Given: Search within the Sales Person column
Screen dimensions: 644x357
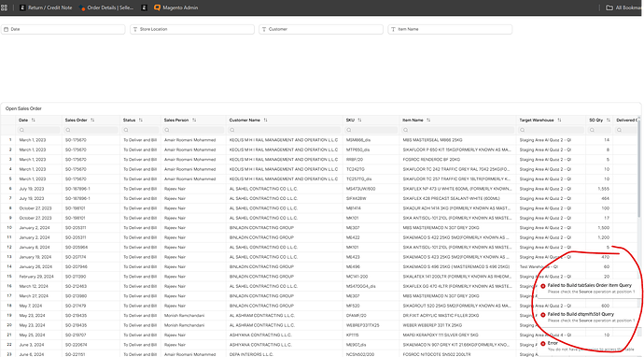Looking at the screenshot, I should 193,130.
